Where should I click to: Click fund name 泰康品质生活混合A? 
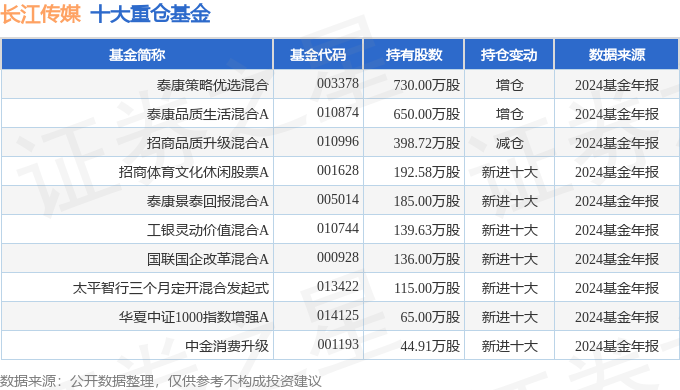pyautogui.click(x=208, y=114)
